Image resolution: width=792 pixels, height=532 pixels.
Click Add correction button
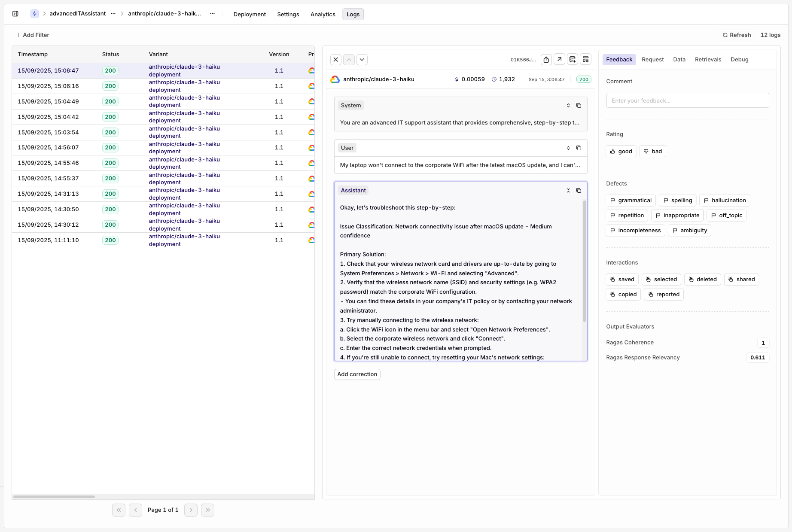(357, 374)
